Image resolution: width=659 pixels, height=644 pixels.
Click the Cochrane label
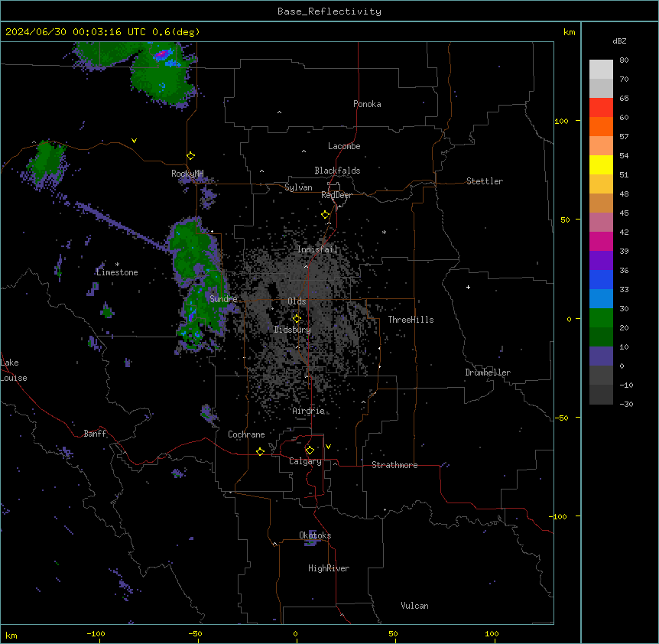point(246,434)
